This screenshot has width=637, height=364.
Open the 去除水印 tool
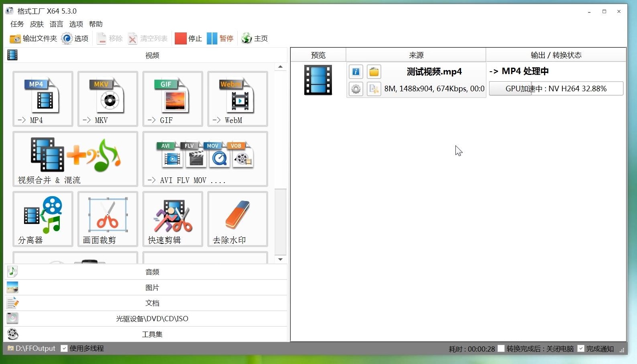click(x=238, y=219)
